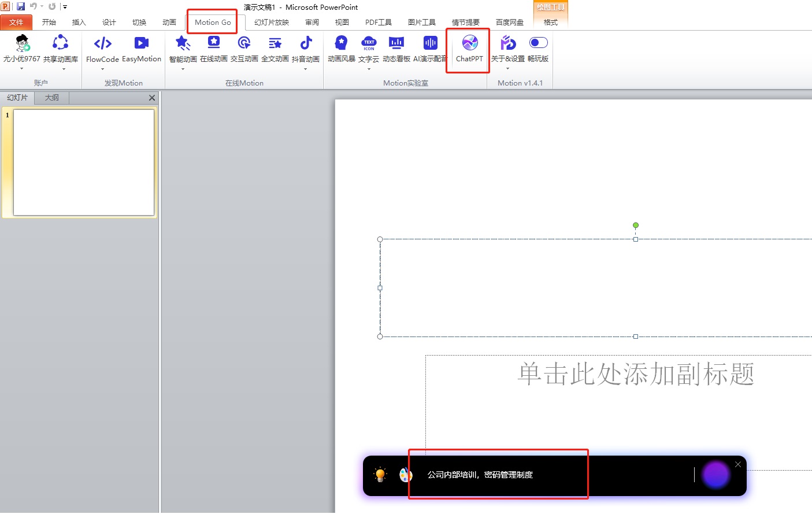Open the 动态看板 dynamic dashboard
The image size is (812, 514).
(x=396, y=49)
